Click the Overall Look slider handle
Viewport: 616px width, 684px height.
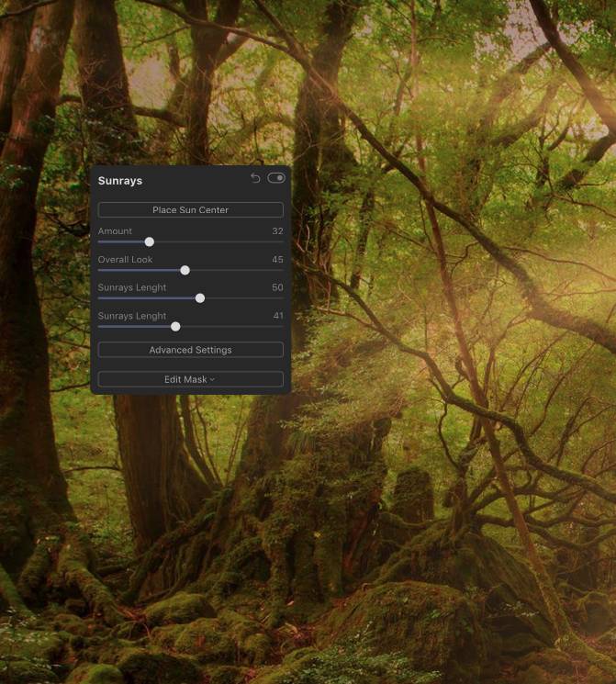pyautogui.click(x=185, y=271)
